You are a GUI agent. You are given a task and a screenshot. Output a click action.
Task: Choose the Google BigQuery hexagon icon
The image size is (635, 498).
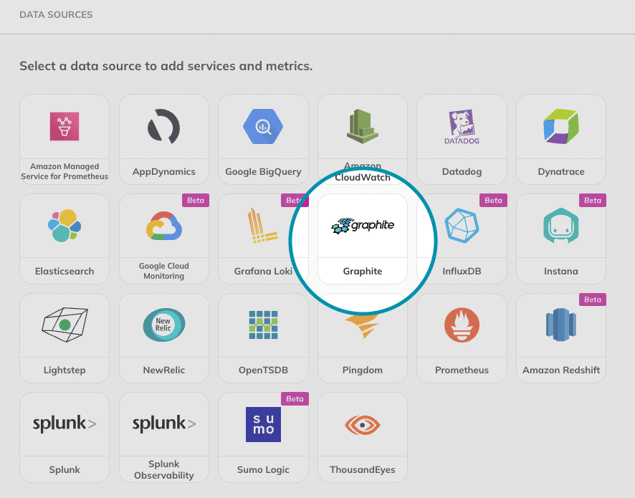click(x=263, y=126)
